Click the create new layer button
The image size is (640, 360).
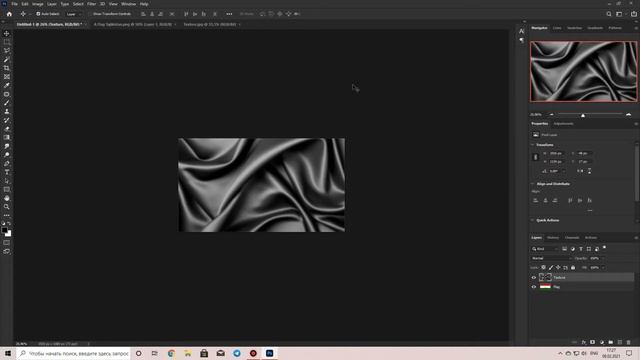[x=620, y=342]
